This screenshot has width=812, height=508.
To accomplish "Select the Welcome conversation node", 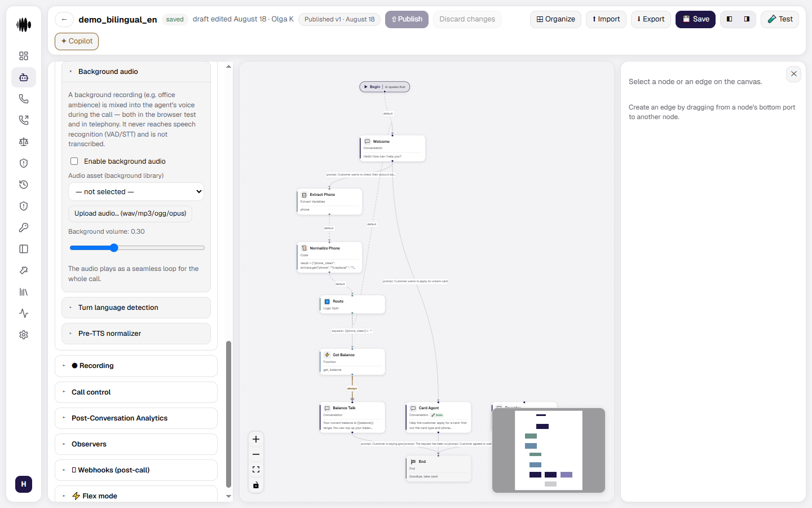I will tap(392, 148).
